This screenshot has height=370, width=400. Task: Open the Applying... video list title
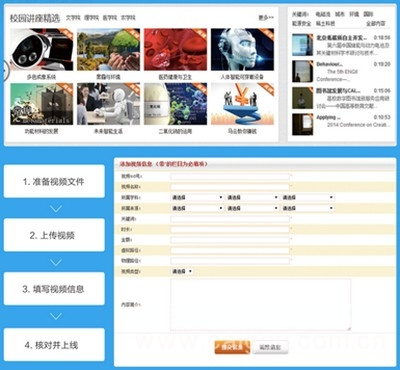(x=328, y=117)
